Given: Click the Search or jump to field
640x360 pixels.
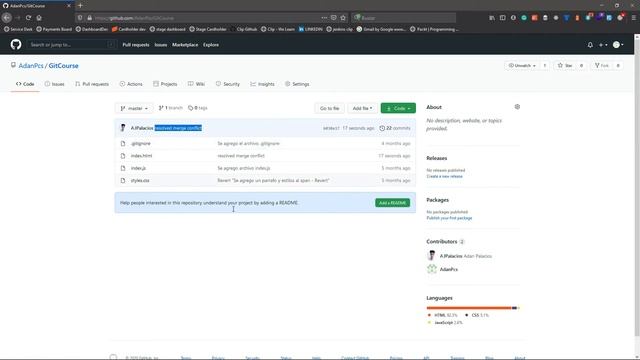Looking at the screenshot, I should (x=71, y=44).
